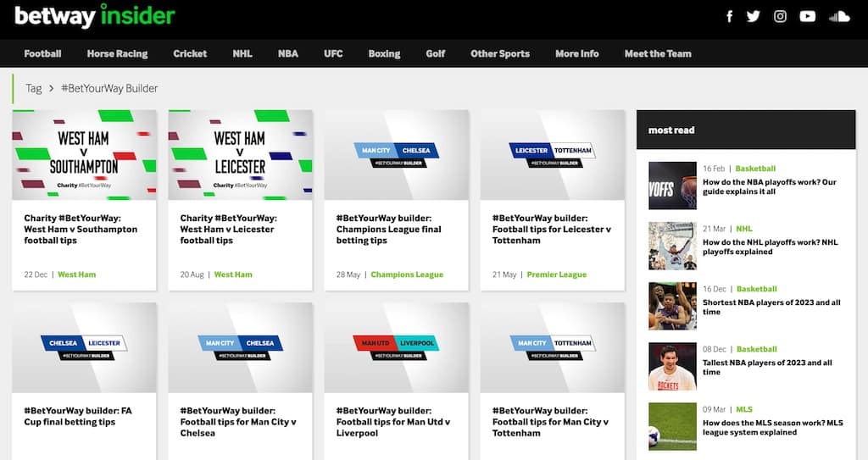
Task: Open the NHL Stanley Cup celebration thumbnail
Action: coord(672,246)
